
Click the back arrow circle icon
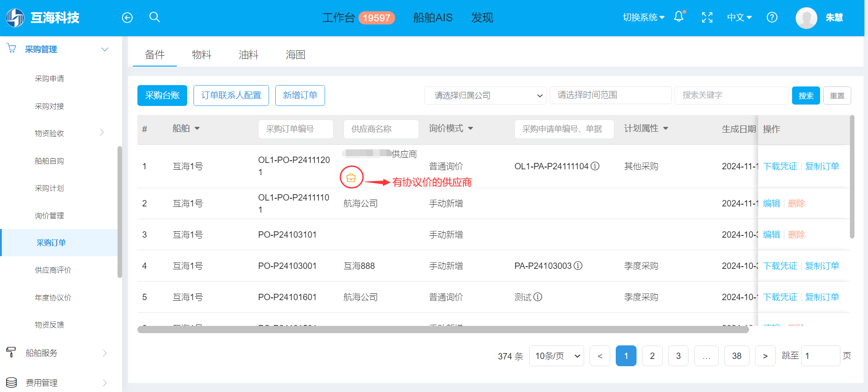coord(127,18)
